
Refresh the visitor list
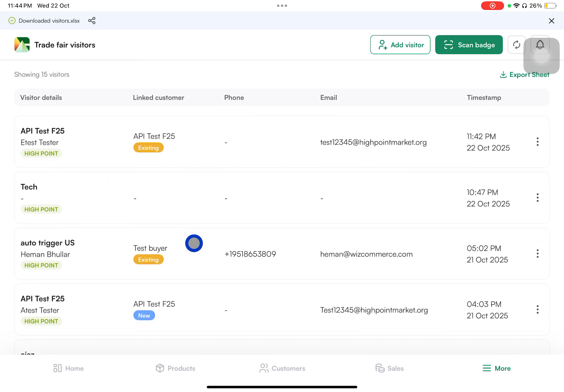click(516, 45)
